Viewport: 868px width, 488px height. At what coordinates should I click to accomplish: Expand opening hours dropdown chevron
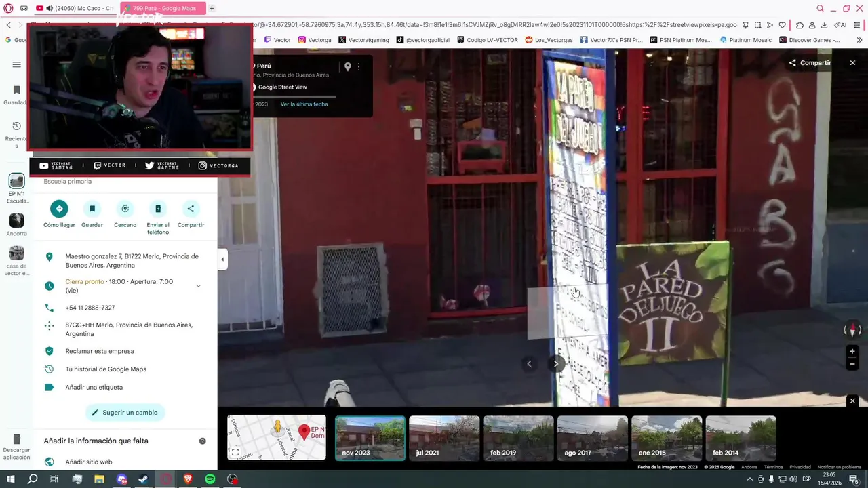[x=198, y=286]
